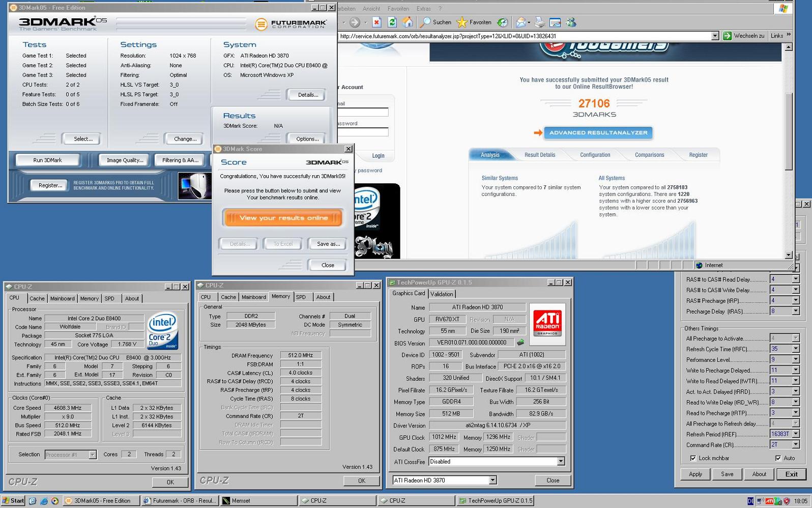Image resolution: width=812 pixels, height=508 pixels.
Task: Open the Favoriten menu in browser
Action: (398, 9)
